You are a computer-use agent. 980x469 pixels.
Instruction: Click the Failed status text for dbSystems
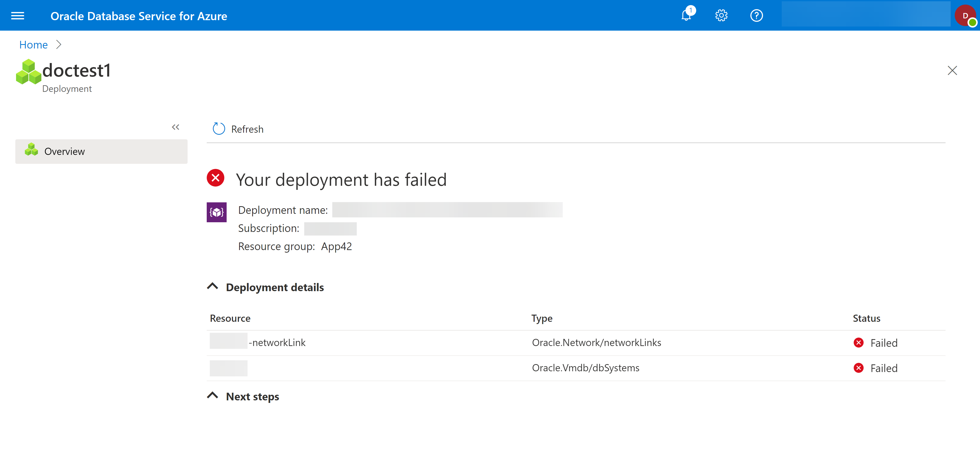point(884,368)
